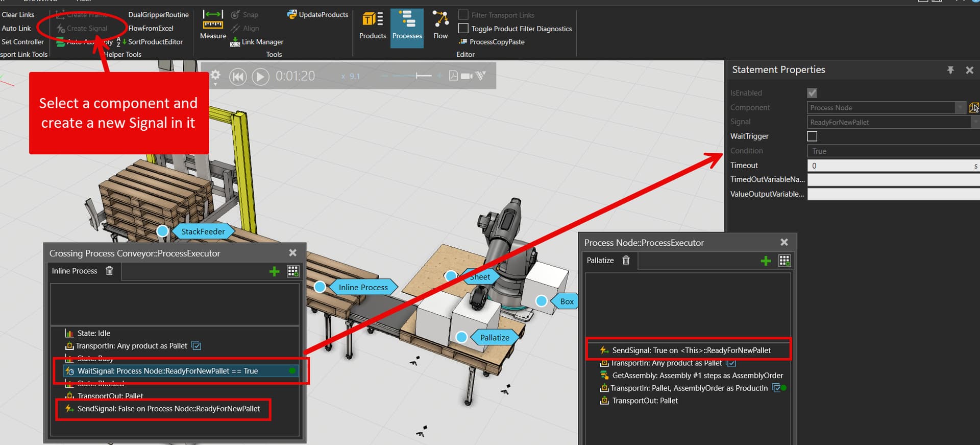Reset simulation with the rewind button
This screenshot has width=980, height=445.
pos(238,77)
